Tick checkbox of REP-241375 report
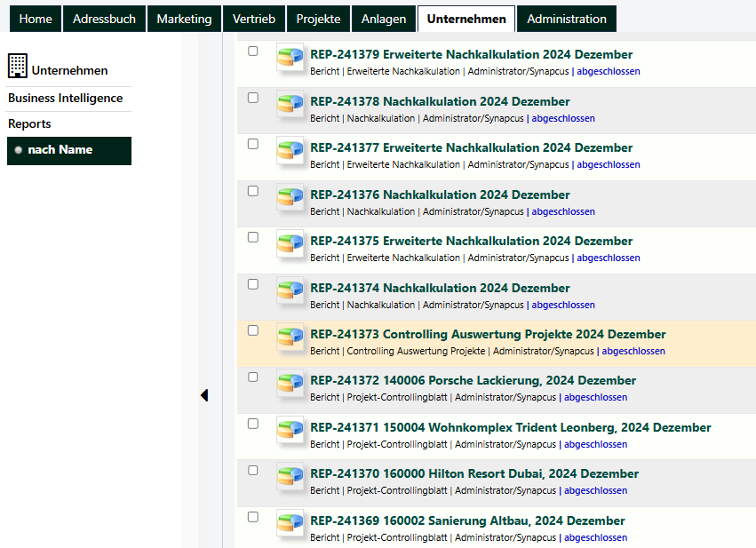This screenshot has height=548, width=756. point(252,237)
